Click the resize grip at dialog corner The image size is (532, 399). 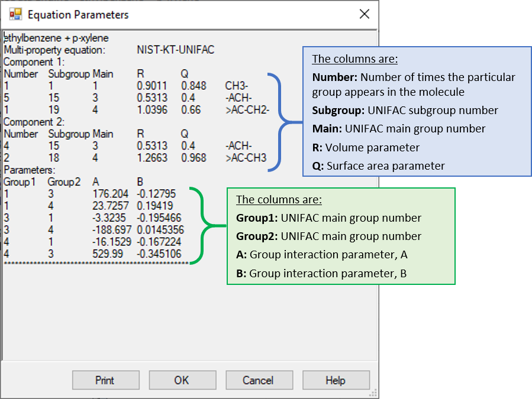[373, 392]
